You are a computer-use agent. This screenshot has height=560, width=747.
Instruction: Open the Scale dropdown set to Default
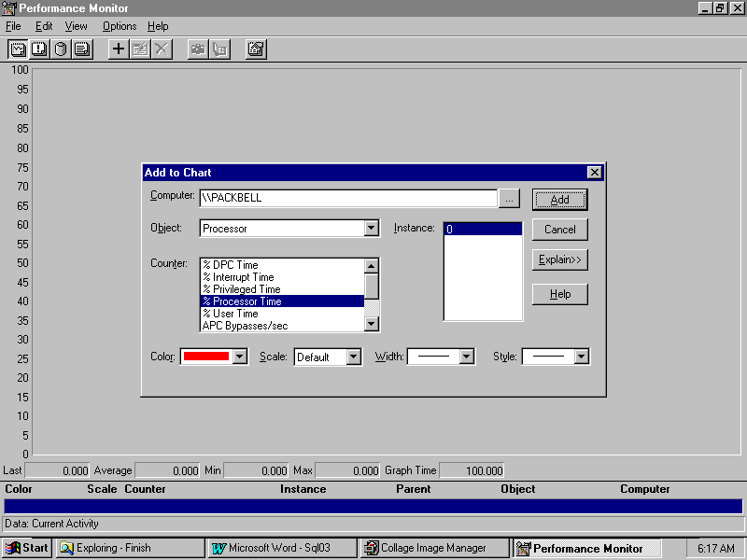(353, 357)
